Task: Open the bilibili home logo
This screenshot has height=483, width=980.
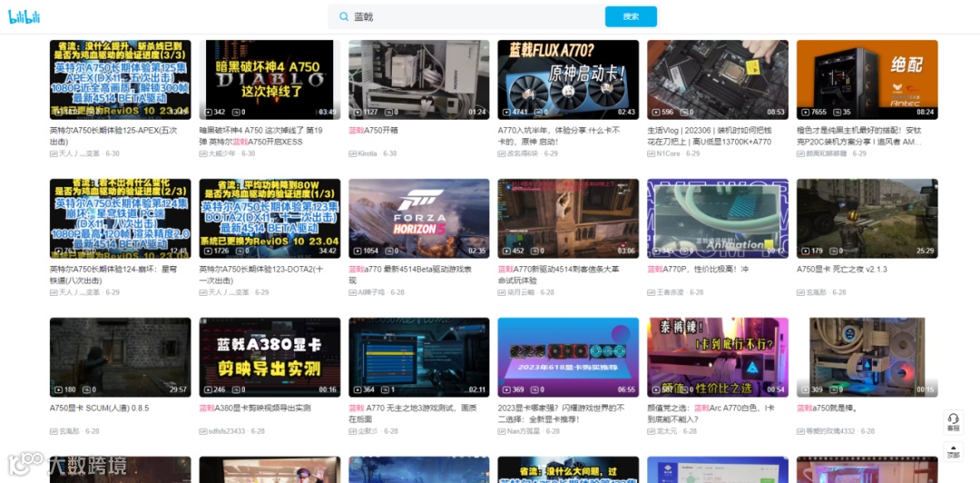Action: (24, 17)
